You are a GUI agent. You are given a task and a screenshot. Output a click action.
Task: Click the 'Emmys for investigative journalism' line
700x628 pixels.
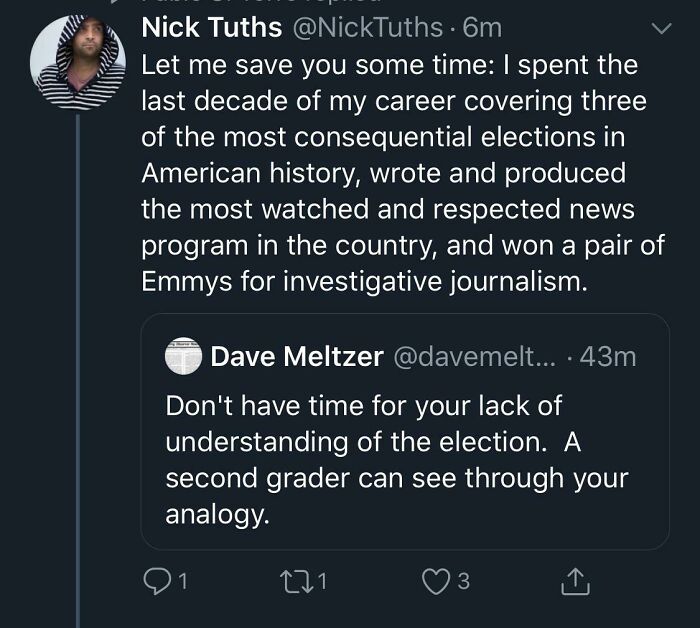362,283
